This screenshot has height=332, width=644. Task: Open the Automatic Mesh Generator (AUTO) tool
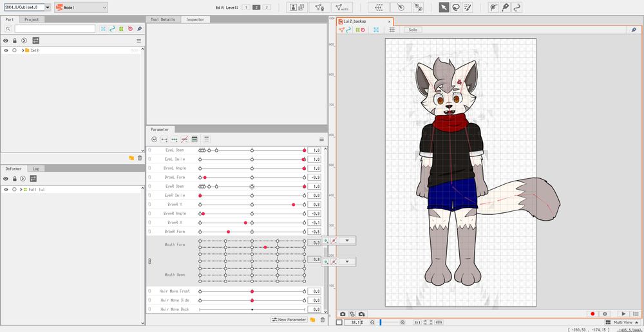(x=342, y=7)
